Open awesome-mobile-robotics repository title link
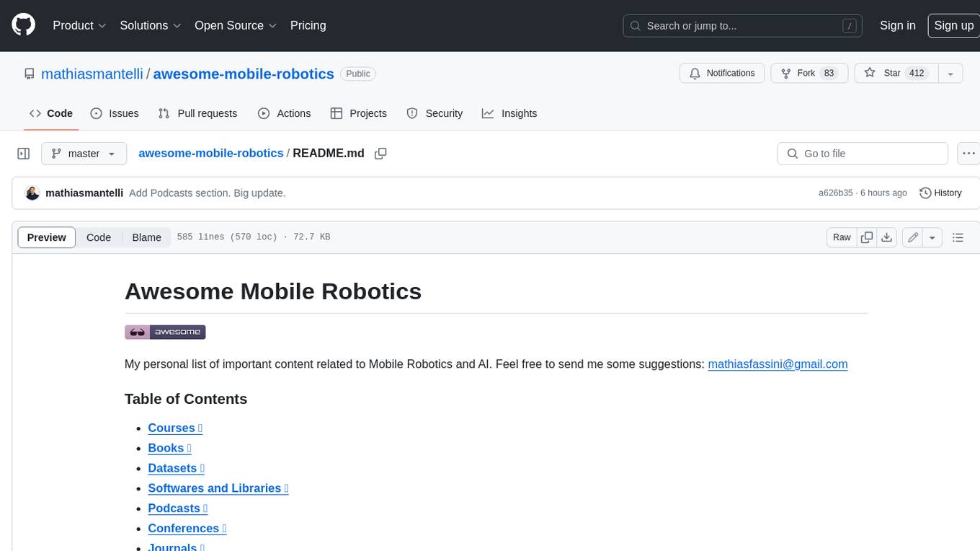980x551 pixels. (244, 74)
